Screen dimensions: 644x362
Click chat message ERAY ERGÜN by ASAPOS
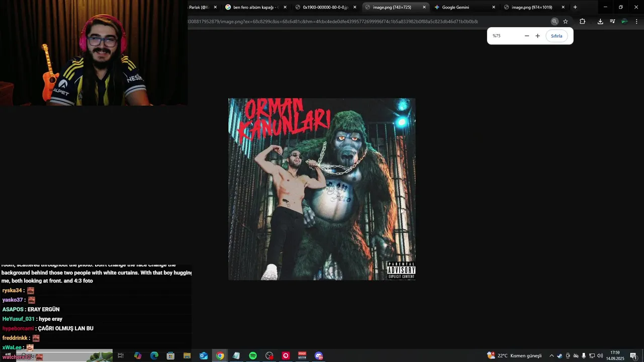[43, 309]
